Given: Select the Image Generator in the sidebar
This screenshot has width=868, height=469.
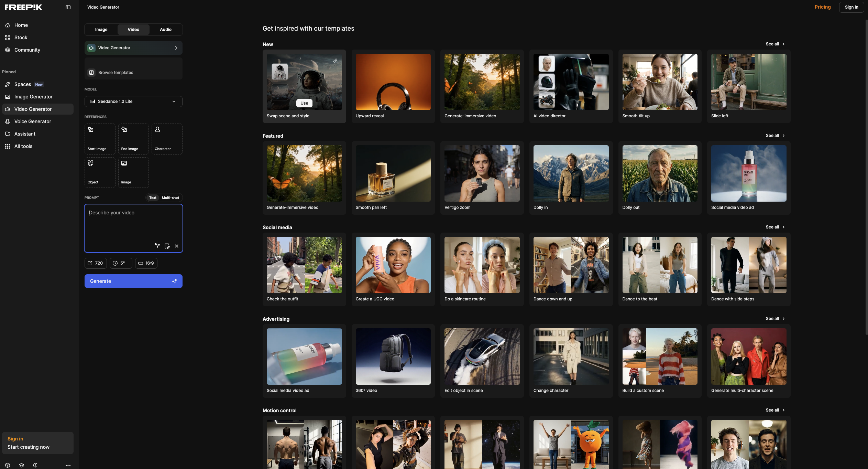Looking at the screenshot, I should click(33, 97).
